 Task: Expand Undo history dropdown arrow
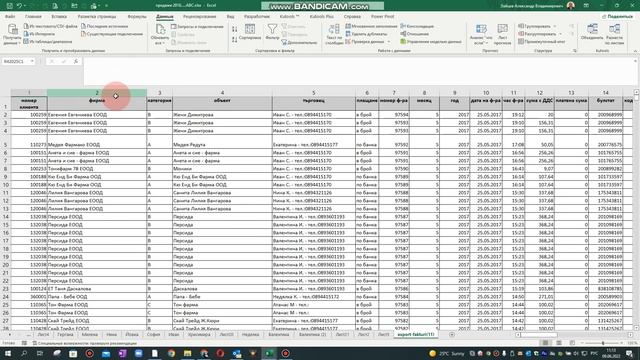point(24,6)
